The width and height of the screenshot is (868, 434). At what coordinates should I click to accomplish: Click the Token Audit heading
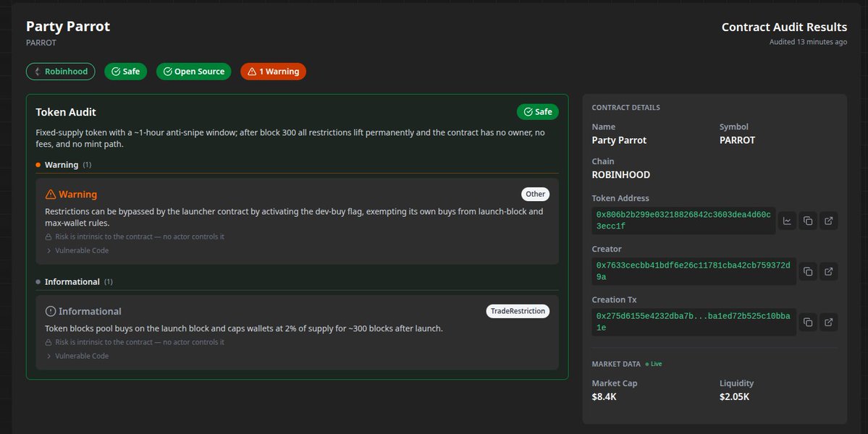[66, 112]
